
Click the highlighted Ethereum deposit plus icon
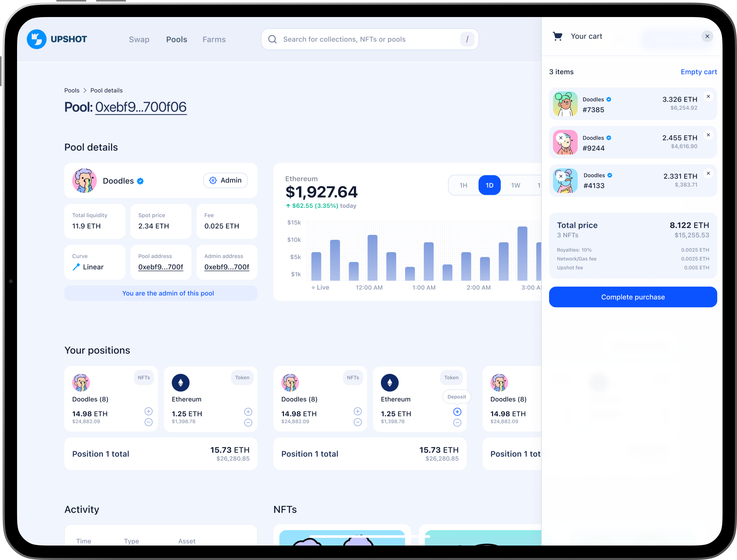tap(457, 412)
